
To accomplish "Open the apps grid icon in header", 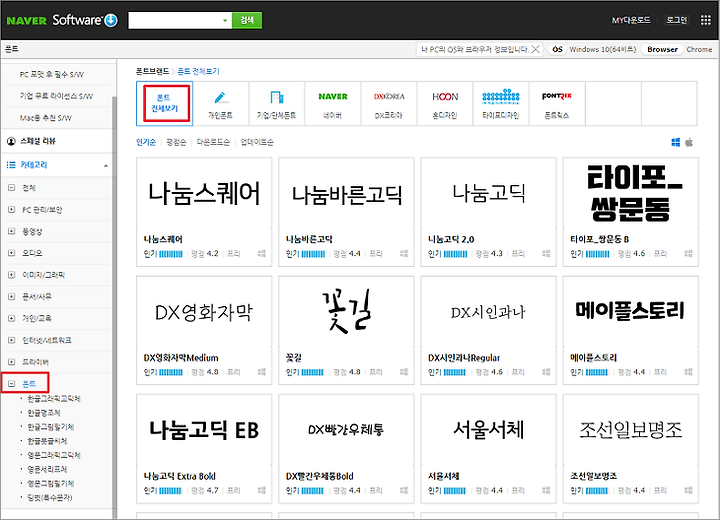I will (705, 20).
